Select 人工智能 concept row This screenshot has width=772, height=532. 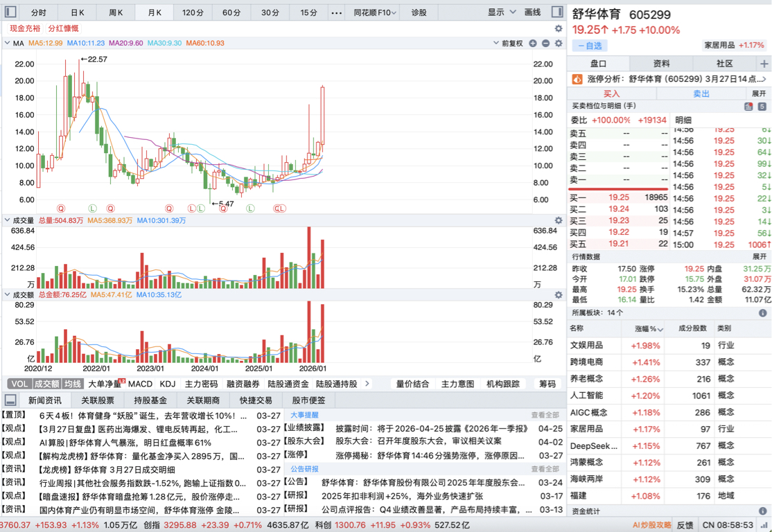pos(669,396)
